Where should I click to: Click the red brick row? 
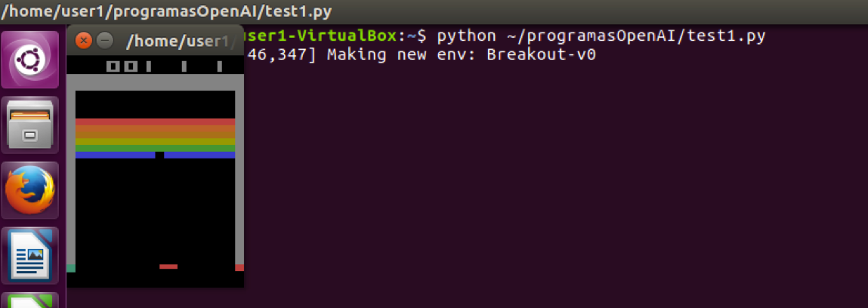(x=155, y=122)
